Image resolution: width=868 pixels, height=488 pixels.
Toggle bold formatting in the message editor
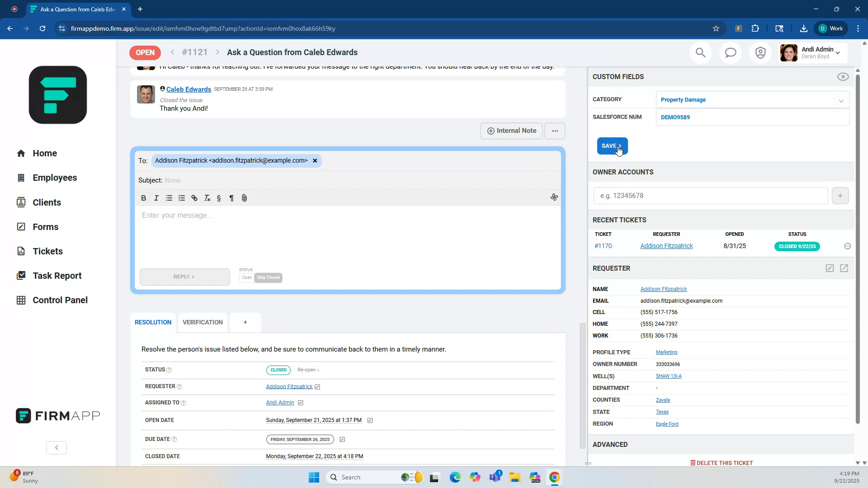pos(143,198)
